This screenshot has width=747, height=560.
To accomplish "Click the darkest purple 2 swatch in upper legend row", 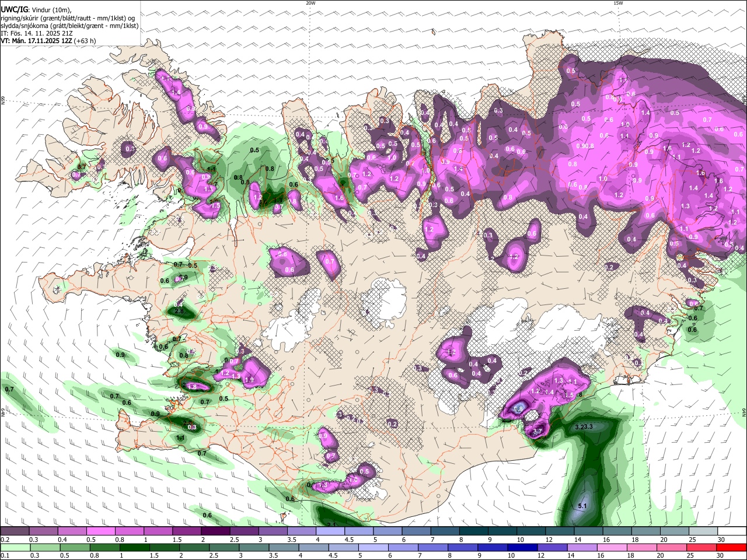I will pyautogui.click(x=215, y=531).
